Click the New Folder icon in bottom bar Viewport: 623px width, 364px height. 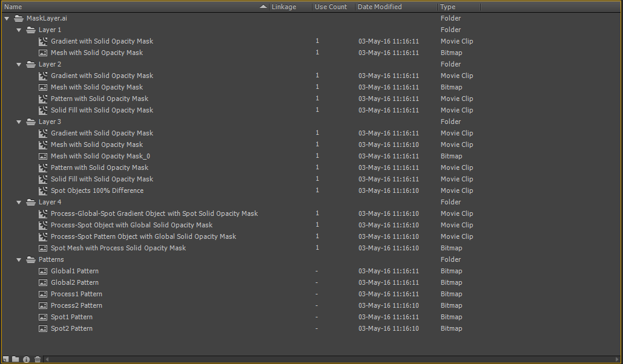tap(16, 359)
